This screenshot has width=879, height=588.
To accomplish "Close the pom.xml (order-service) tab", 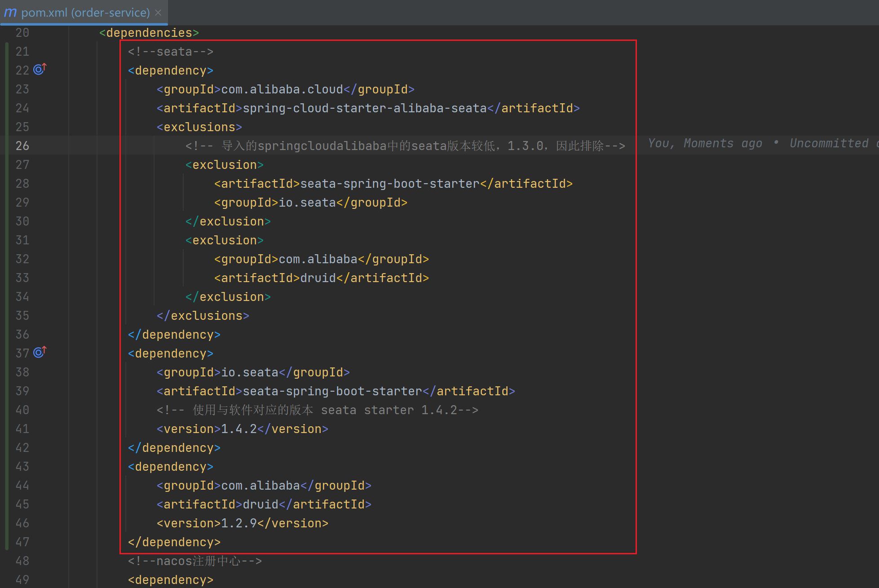I will click(158, 13).
